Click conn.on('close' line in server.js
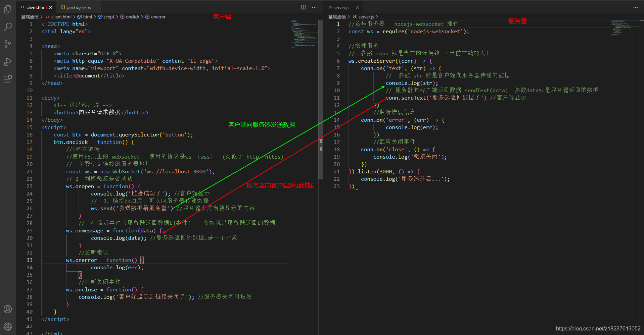Image resolution: width=644 pixels, height=335 pixels. tap(398, 150)
